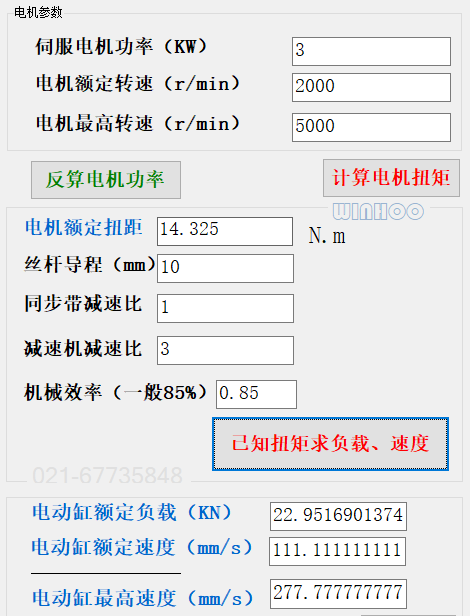
Task: Focus the 电机最高转速 input showing 5000
Action: click(x=371, y=127)
